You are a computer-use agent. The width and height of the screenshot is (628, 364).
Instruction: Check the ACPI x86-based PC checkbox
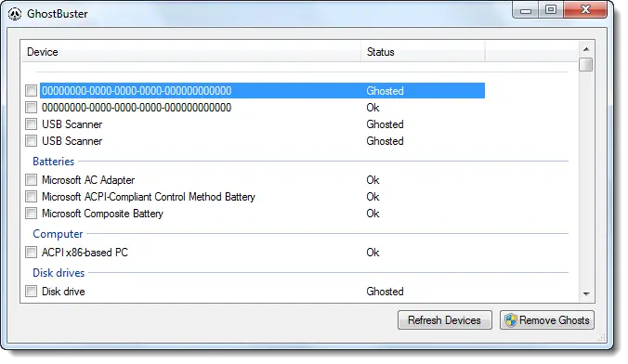[x=31, y=253]
